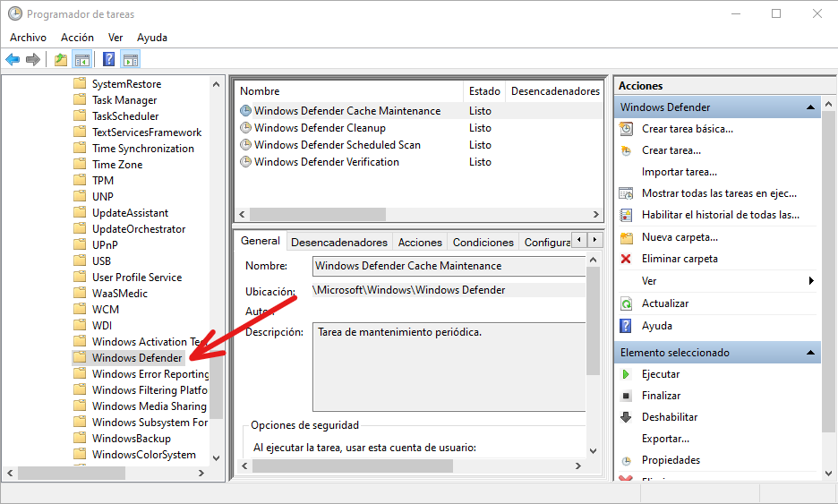Select the User Profile Service folder
Screen dimensions: 838x504
pos(137,277)
